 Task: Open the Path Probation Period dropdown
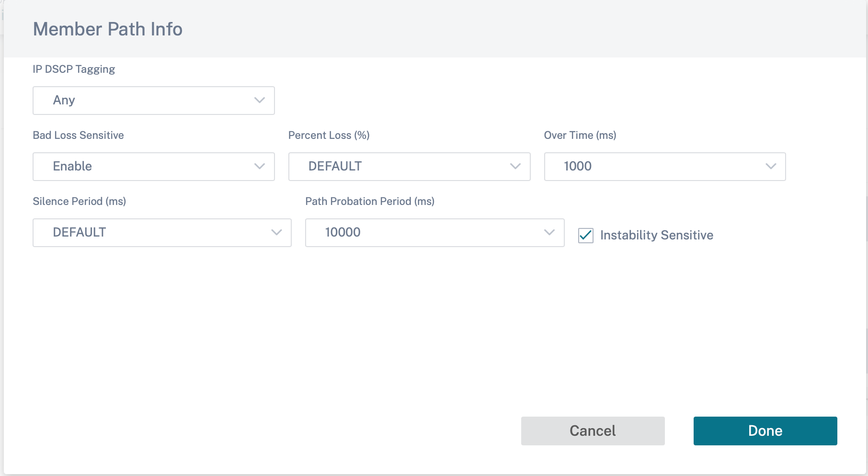[x=434, y=233]
